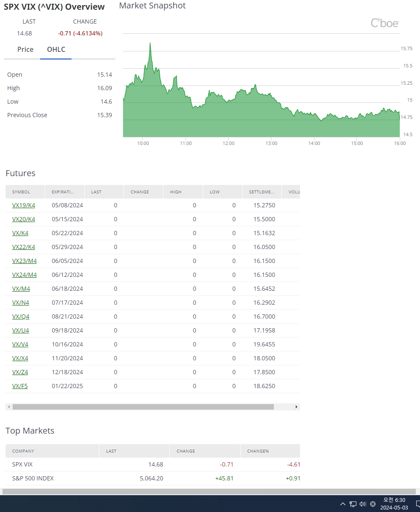Open the VX/Q4 futures link
Viewport: 420px width, 512px height.
click(21, 316)
